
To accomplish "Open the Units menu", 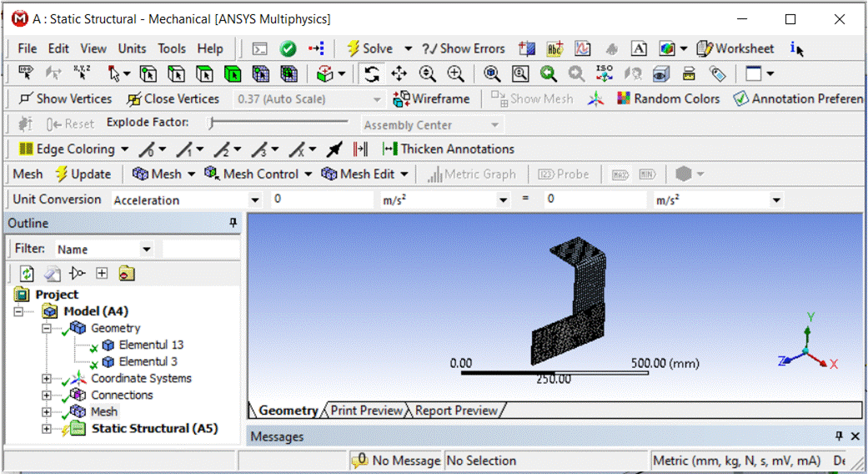I will click(x=132, y=48).
